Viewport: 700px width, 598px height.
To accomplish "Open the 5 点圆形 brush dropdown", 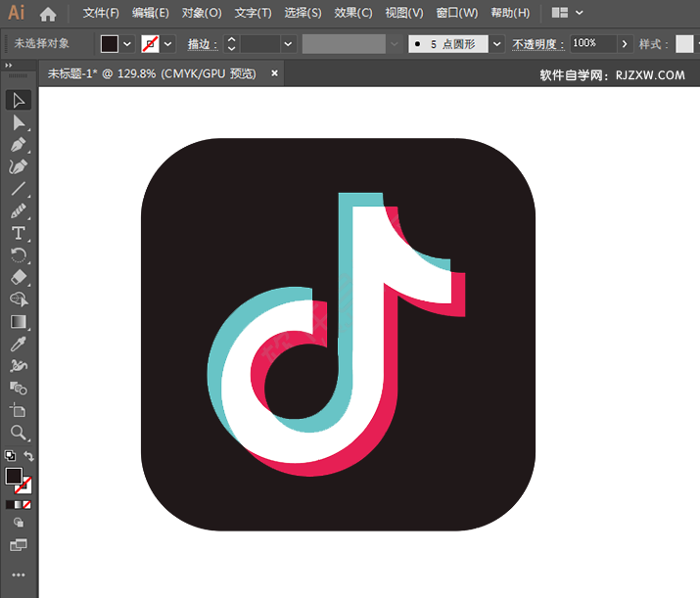I will coord(496,44).
